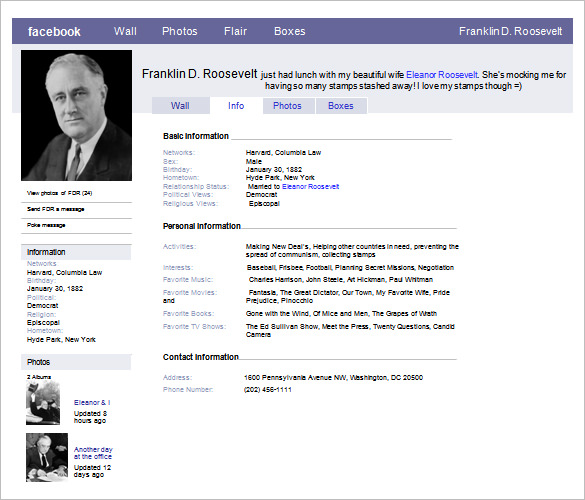The height and width of the screenshot is (500, 585).
Task: Click Send FDR a message
Action: [x=56, y=209]
